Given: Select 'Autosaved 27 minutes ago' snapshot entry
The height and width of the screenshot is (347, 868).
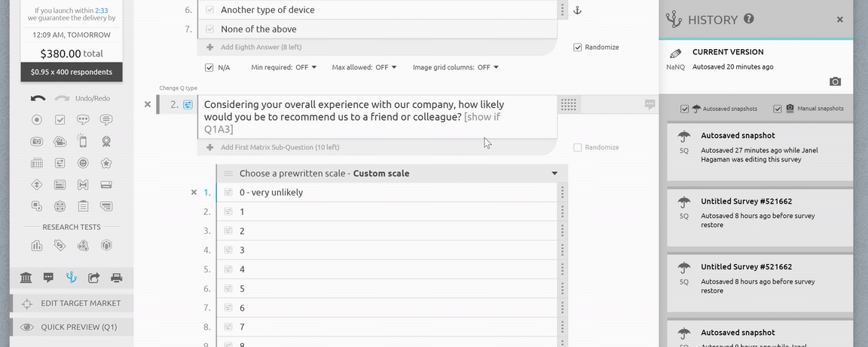Looking at the screenshot, I should click(x=759, y=151).
